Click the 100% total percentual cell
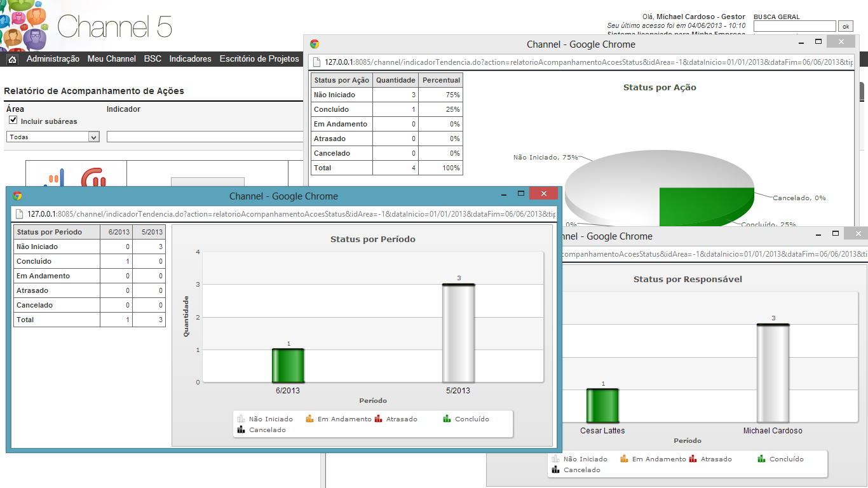Image resolution: width=868 pixels, height=488 pixels. click(x=441, y=168)
